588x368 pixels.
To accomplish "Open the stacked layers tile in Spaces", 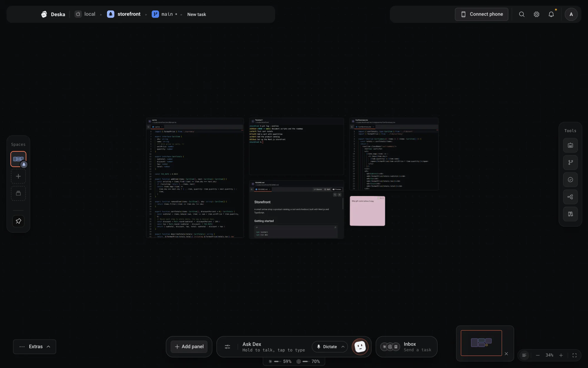I will point(18,193).
